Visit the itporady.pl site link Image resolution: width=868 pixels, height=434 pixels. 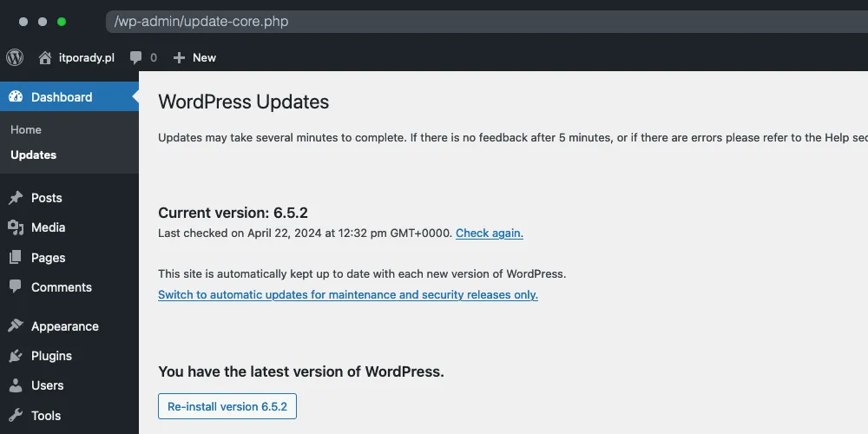[86, 57]
